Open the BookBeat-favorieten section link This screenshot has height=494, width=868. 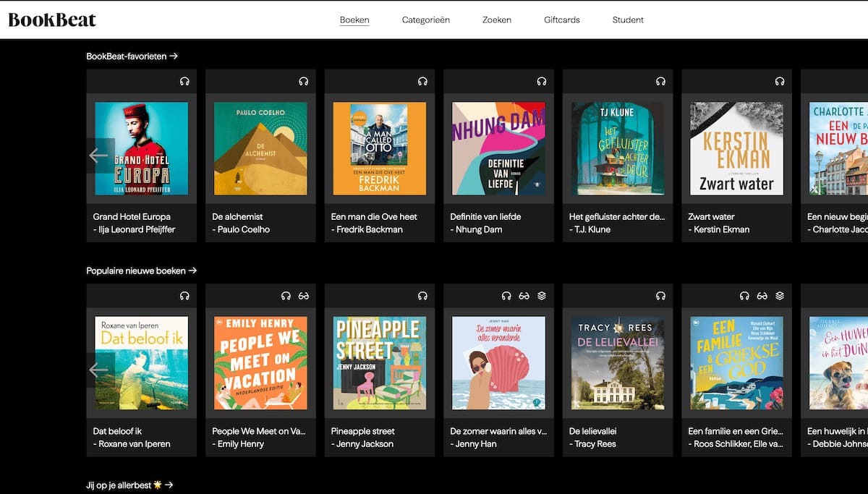[x=132, y=56]
